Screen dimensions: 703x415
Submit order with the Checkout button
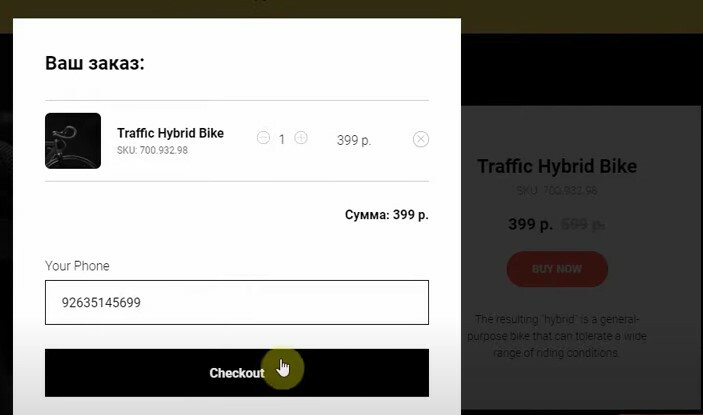coord(237,373)
